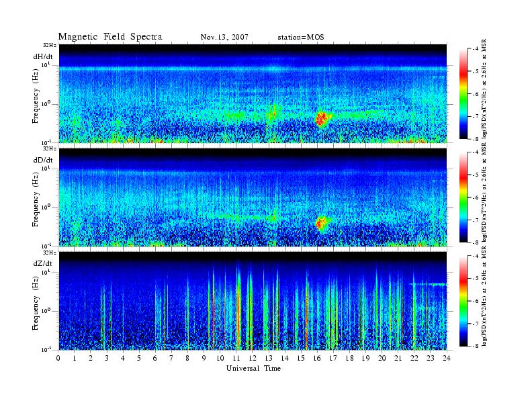This screenshot has width=532, height=411.
Task: Click the "-4" value on dH/dt color bar
Action: coord(476,49)
